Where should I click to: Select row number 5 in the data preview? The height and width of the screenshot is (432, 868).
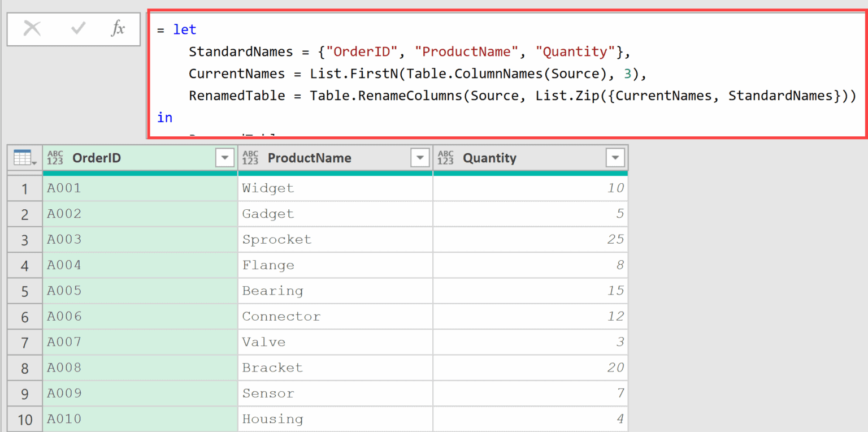(x=25, y=291)
